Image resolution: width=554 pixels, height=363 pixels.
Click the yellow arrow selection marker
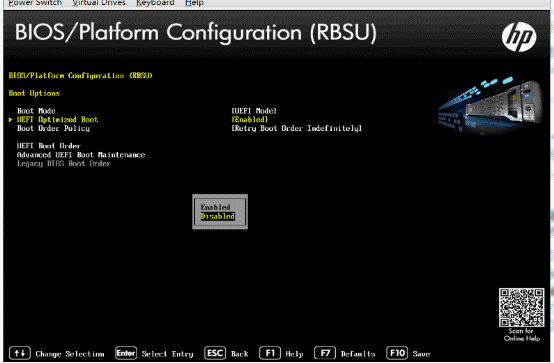[x=11, y=120]
